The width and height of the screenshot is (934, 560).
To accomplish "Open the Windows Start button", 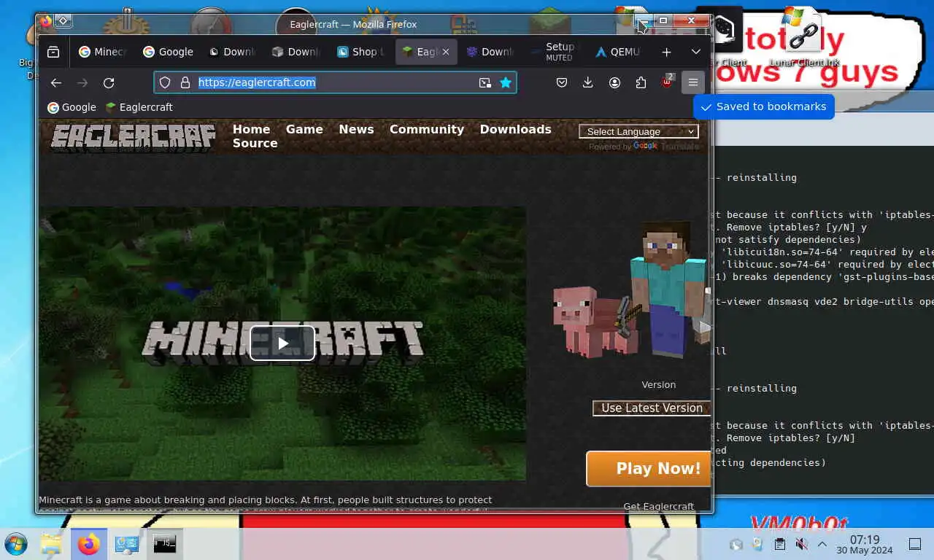I will [x=16, y=544].
